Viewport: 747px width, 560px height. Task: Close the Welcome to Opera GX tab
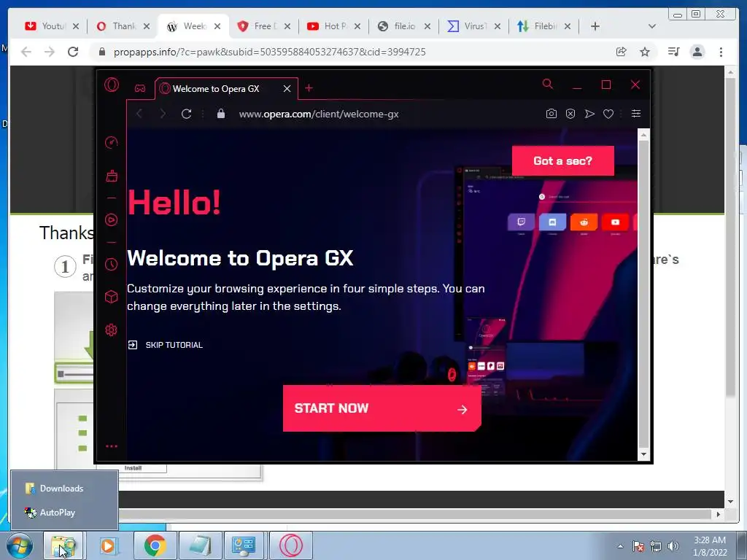tap(287, 88)
